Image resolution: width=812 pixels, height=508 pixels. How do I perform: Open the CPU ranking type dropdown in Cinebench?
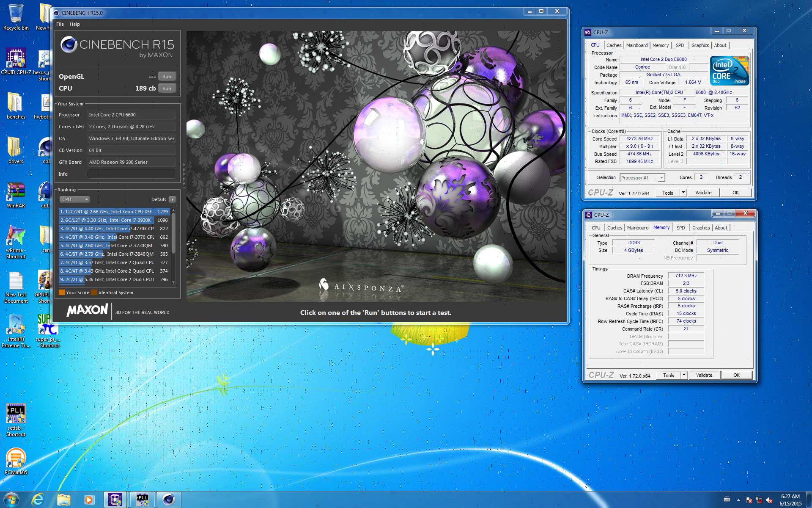coord(74,199)
